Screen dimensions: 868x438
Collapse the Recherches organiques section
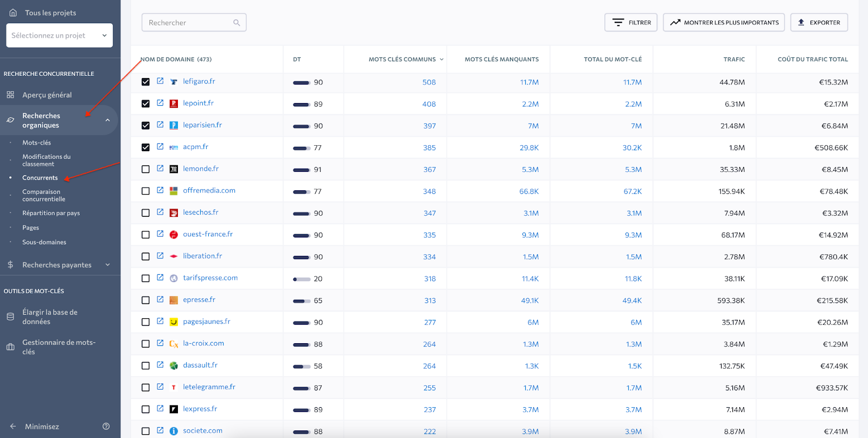point(107,120)
